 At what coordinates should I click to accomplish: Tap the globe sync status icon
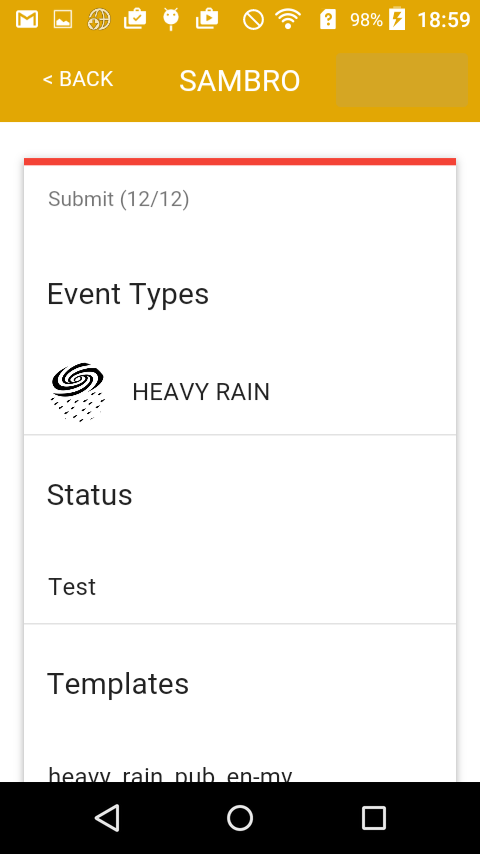pyautogui.click(x=99, y=20)
